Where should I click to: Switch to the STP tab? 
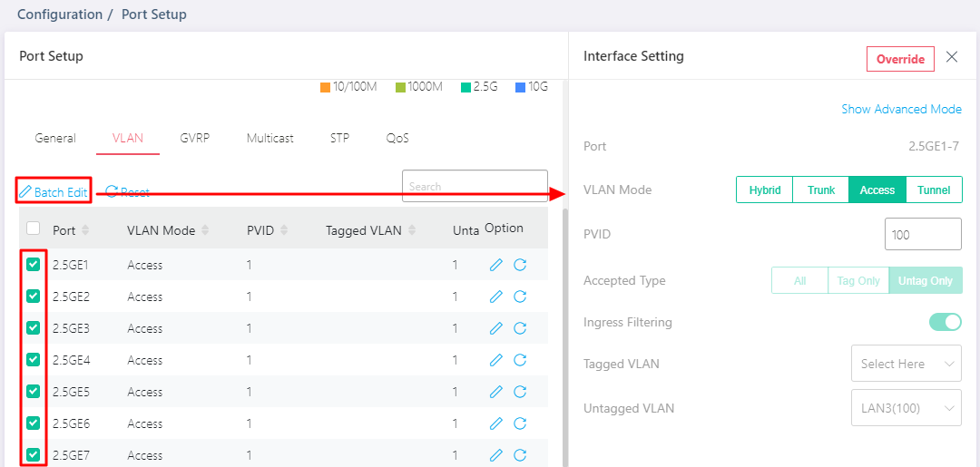pyautogui.click(x=339, y=139)
